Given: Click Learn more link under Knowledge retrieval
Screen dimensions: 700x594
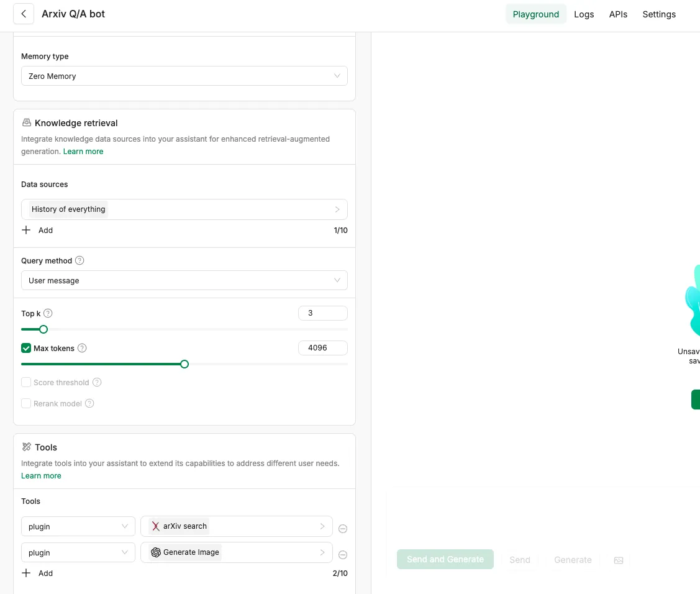Looking at the screenshot, I should (x=83, y=152).
